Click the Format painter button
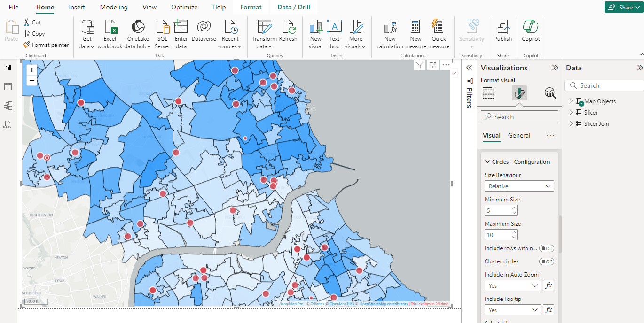The width and height of the screenshot is (644, 323). pos(46,45)
